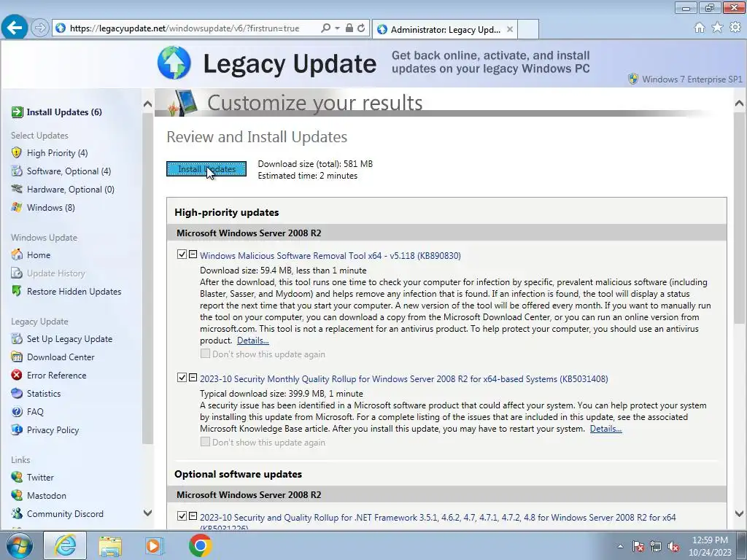Click the Windows flag icon in sidebar

(x=17, y=207)
